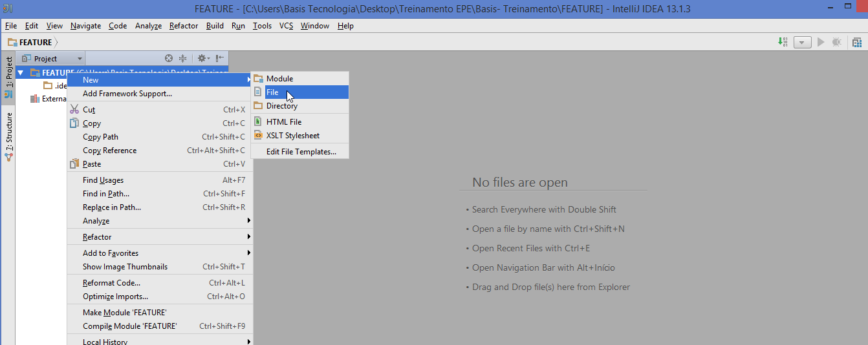Click the grayed-out Debug bug icon

(x=837, y=42)
